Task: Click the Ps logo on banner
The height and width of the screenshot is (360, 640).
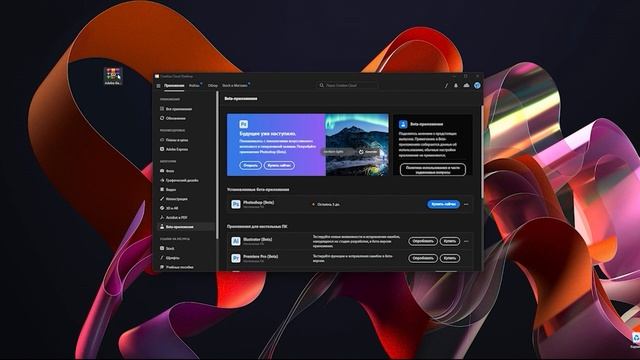Action: (x=244, y=124)
